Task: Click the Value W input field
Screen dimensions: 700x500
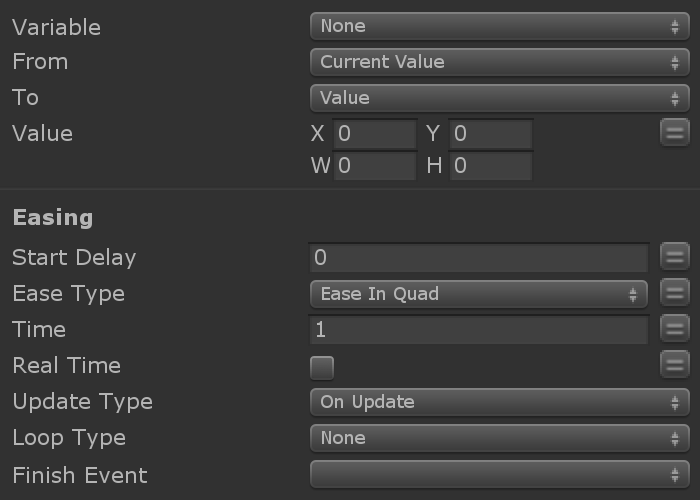Action: click(x=374, y=166)
